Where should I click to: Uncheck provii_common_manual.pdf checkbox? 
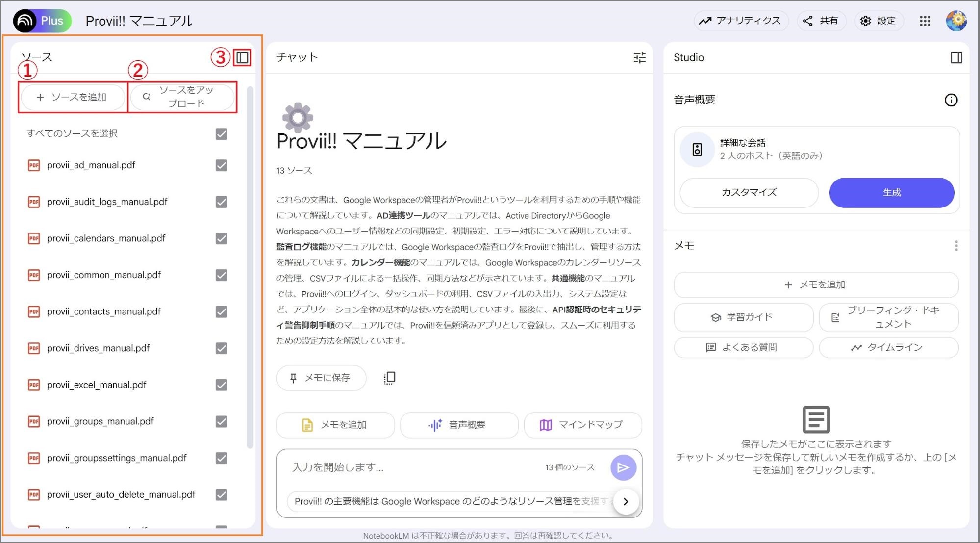tap(222, 275)
